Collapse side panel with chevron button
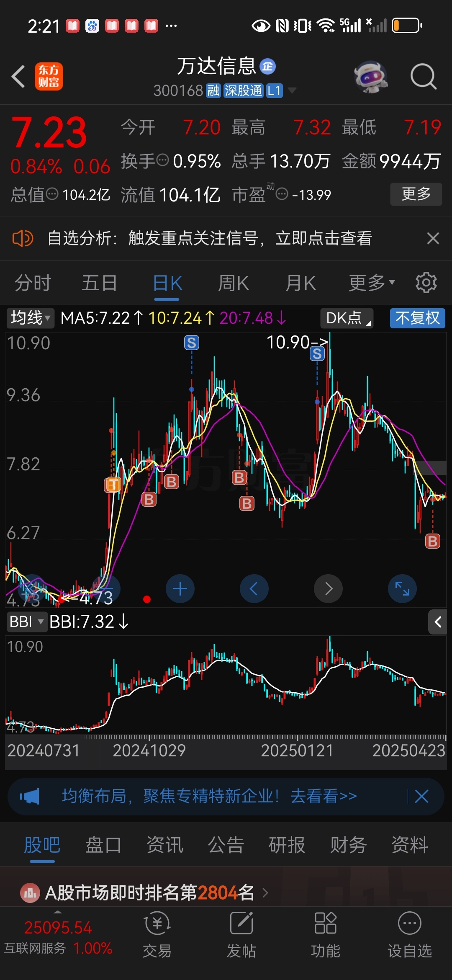This screenshot has height=980, width=452. coord(438,622)
